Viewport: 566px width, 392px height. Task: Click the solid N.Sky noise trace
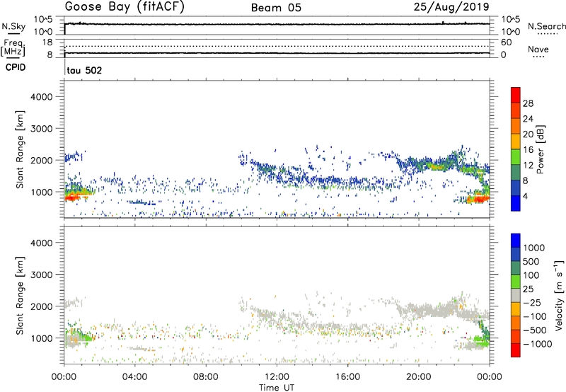(277, 24)
